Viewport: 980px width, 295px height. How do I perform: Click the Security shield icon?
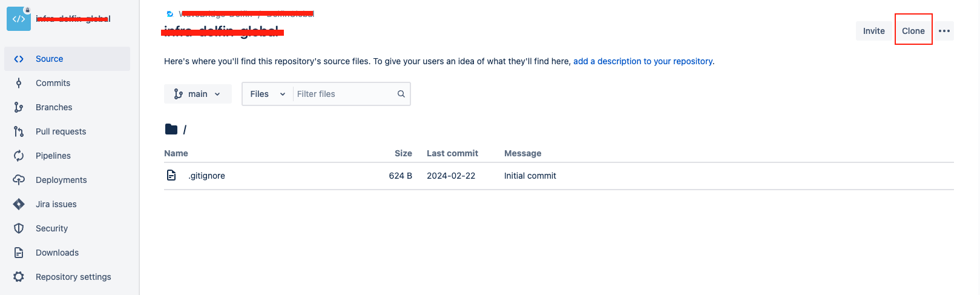coord(19,228)
